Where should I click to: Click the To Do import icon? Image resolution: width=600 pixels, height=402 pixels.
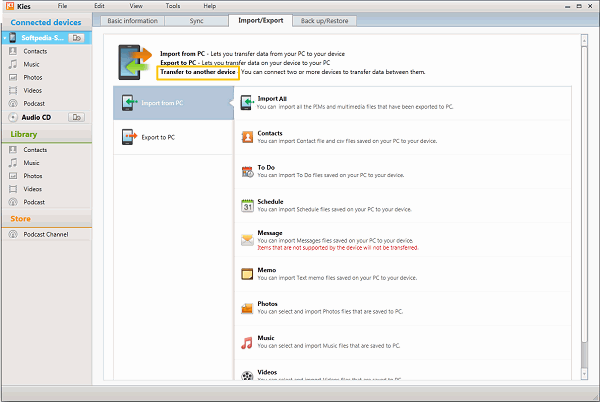(x=246, y=171)
